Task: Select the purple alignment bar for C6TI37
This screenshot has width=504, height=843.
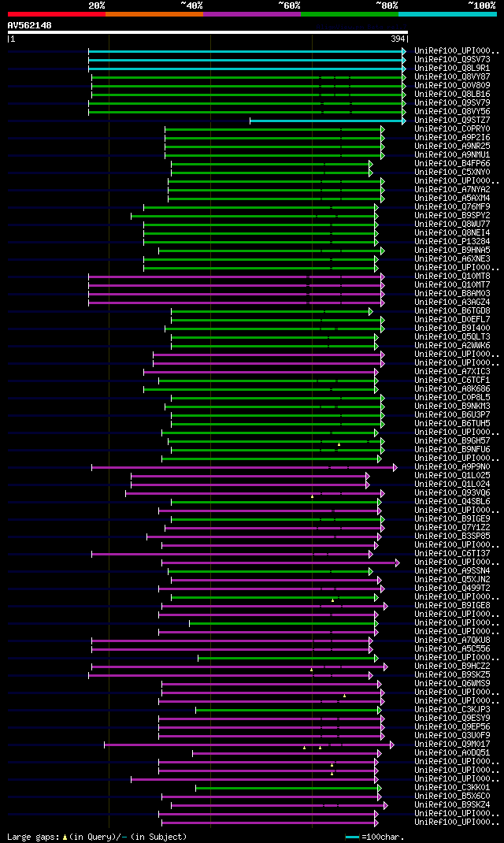Action: pyautogui.click(x=231, y=554)
